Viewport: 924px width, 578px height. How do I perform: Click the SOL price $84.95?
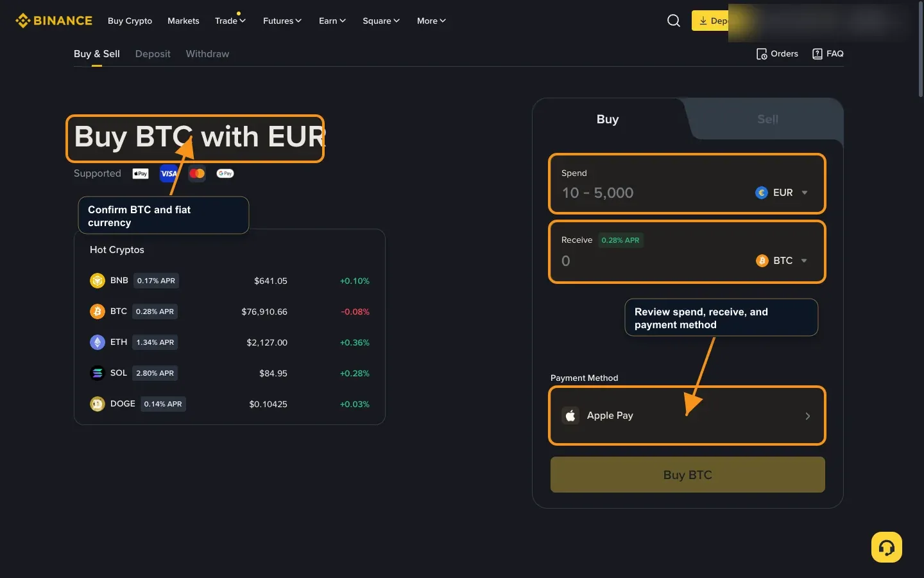coord(273,373)
